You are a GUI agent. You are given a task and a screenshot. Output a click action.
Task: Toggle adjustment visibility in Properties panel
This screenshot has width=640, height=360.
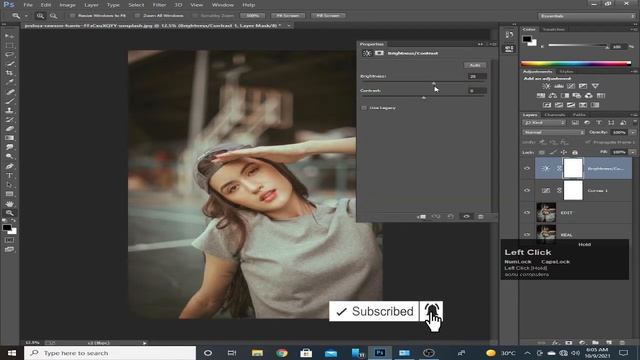[x=466, y=217]
